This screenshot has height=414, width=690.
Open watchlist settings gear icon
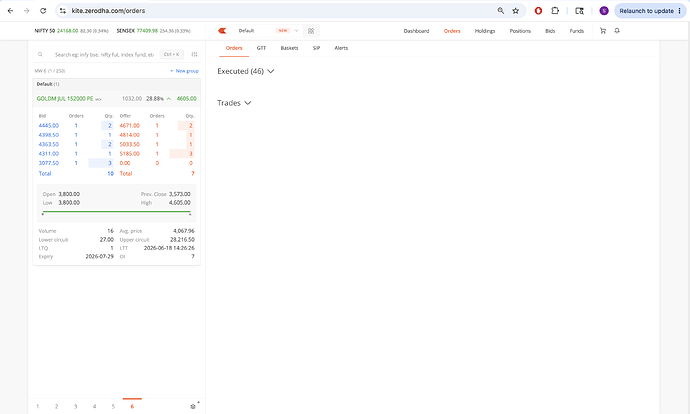(193, 406)
